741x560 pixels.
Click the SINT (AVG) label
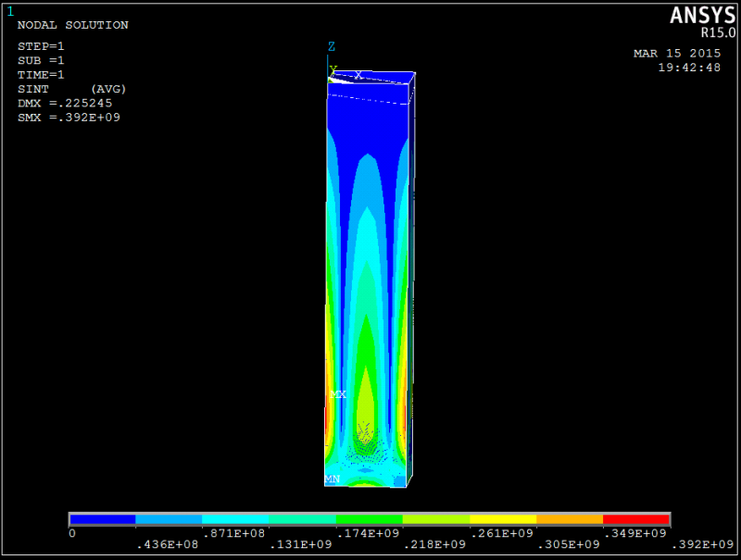[x=72, y=89]
